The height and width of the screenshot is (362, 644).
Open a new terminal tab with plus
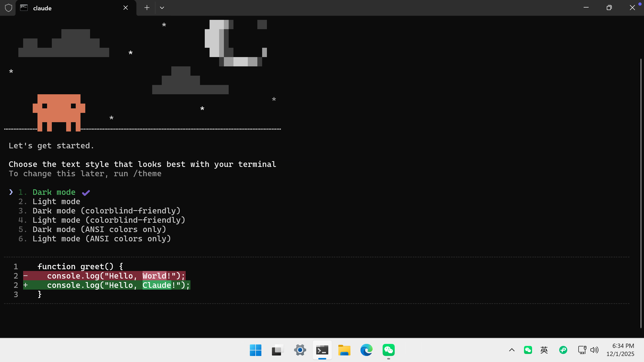coord(147,8)
